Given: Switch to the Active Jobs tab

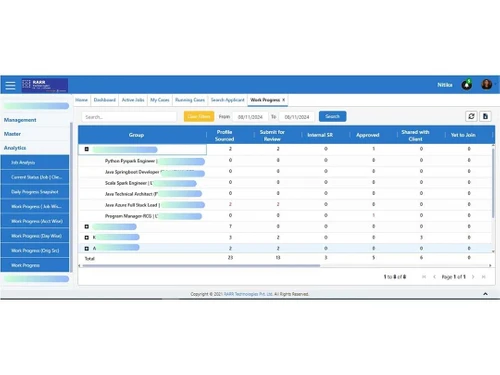Looking at the screenshot, I should 133,100.
